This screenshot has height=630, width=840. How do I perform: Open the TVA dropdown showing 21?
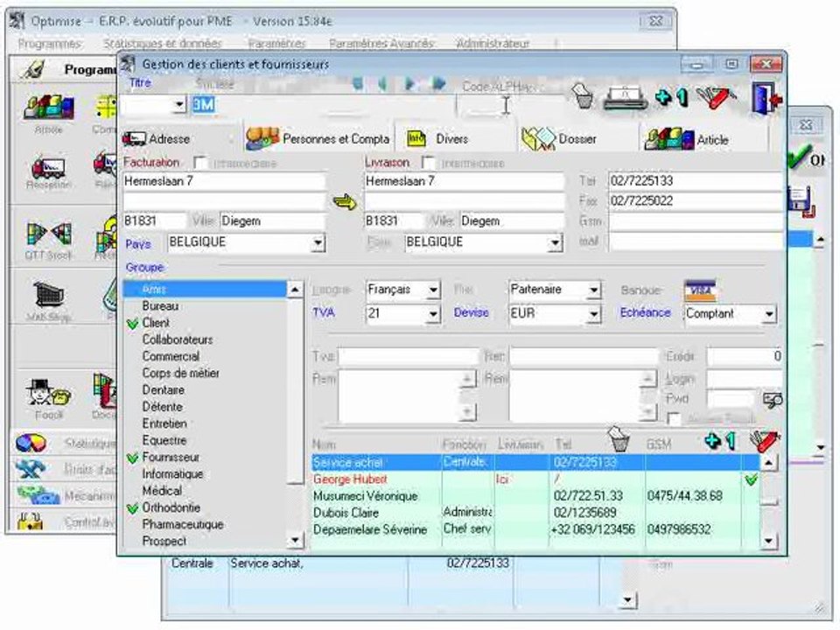(433, 314)
